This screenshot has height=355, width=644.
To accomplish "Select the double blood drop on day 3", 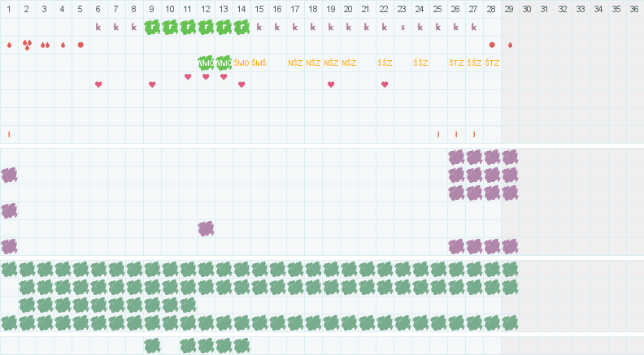I will (45, 45).
